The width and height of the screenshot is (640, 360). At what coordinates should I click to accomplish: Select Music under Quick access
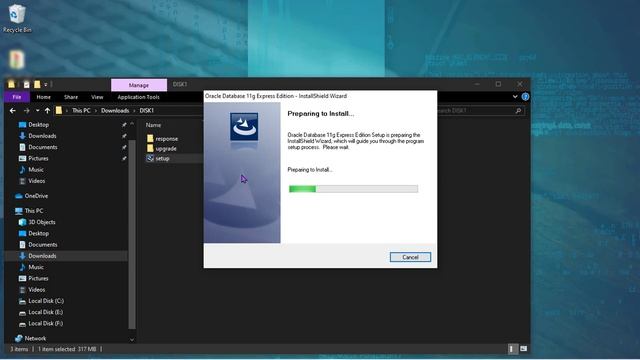[x=36, y=169]
